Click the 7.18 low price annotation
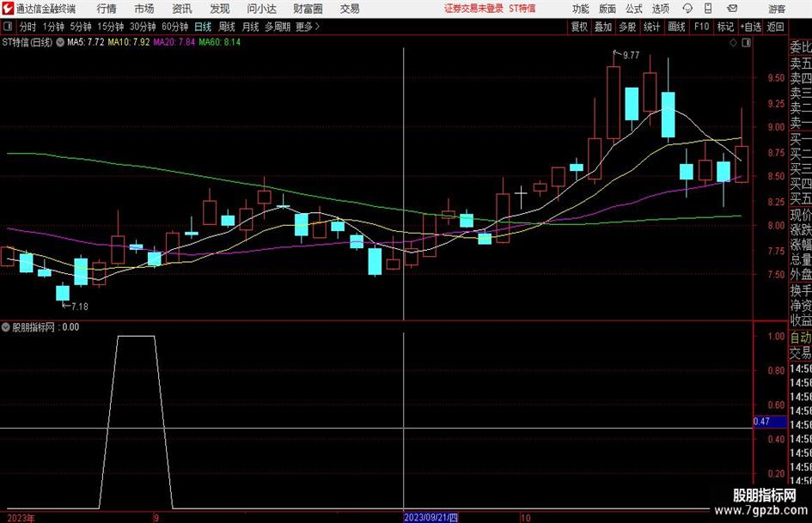The height and width of the screenshot is (523, 812). (79, 307)
